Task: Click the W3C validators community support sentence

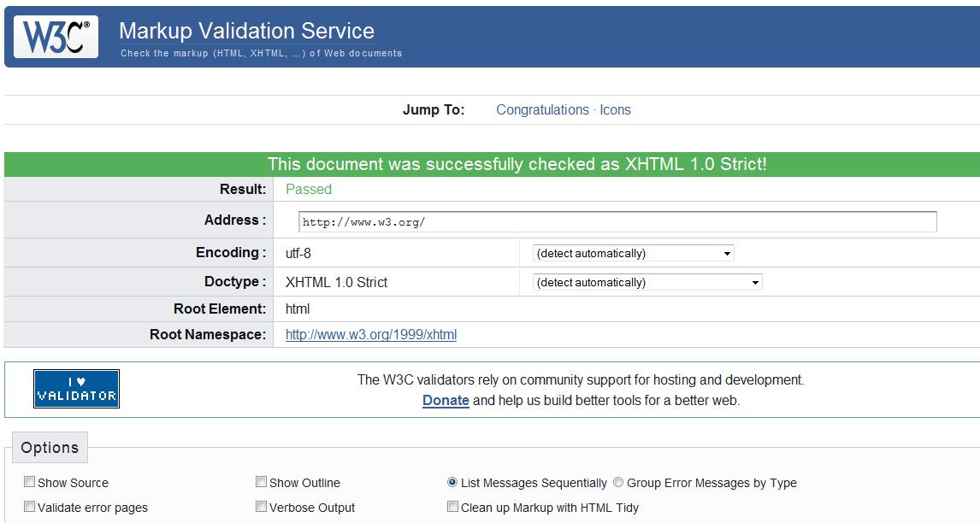Action: coord(581,380)
